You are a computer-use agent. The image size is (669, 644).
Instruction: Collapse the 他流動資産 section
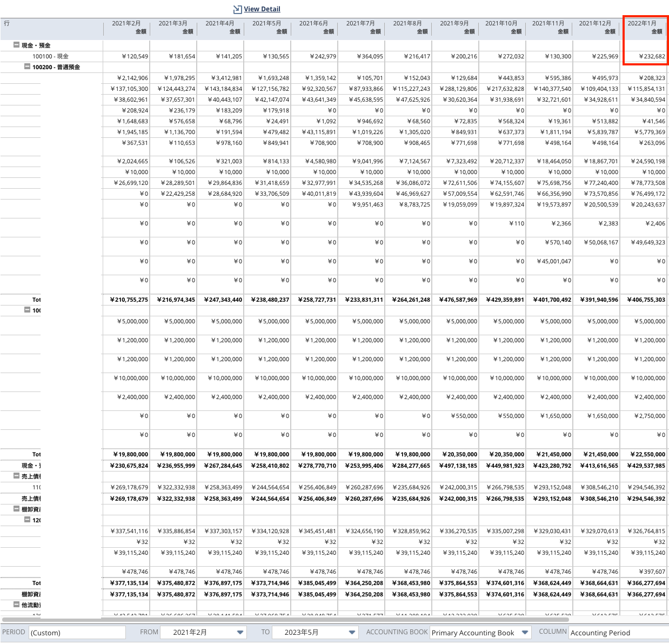tap(17, 606)
